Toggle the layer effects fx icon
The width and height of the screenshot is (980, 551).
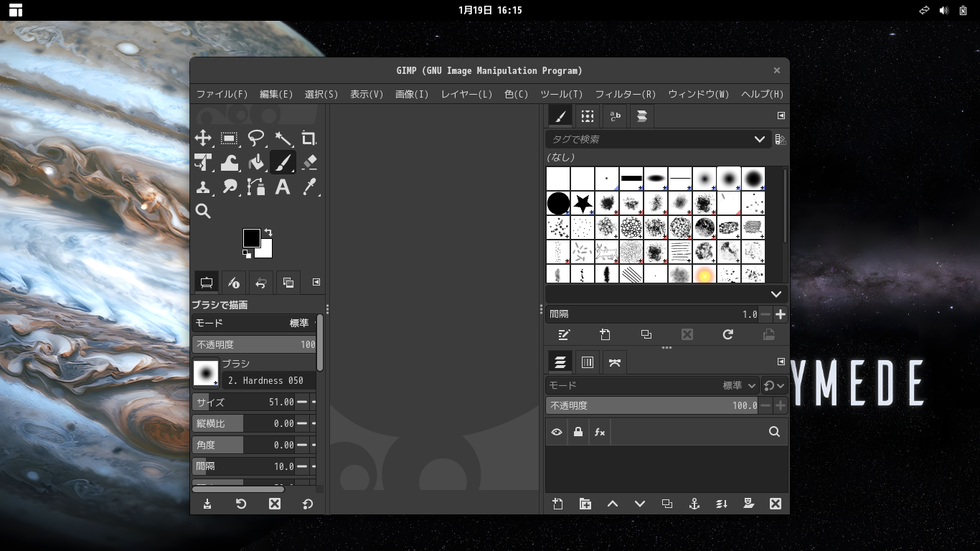click(600, 432)
